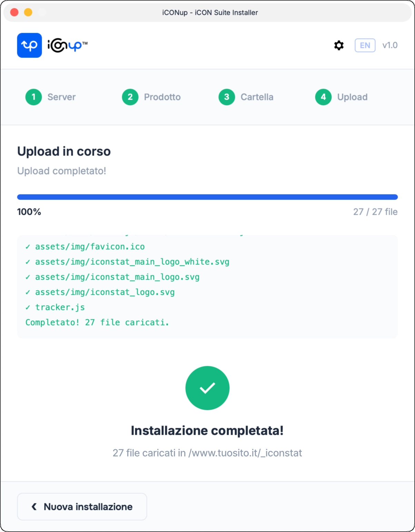Click the Nuova installazione button
The image size is (415, 532).
pos(82,506)
